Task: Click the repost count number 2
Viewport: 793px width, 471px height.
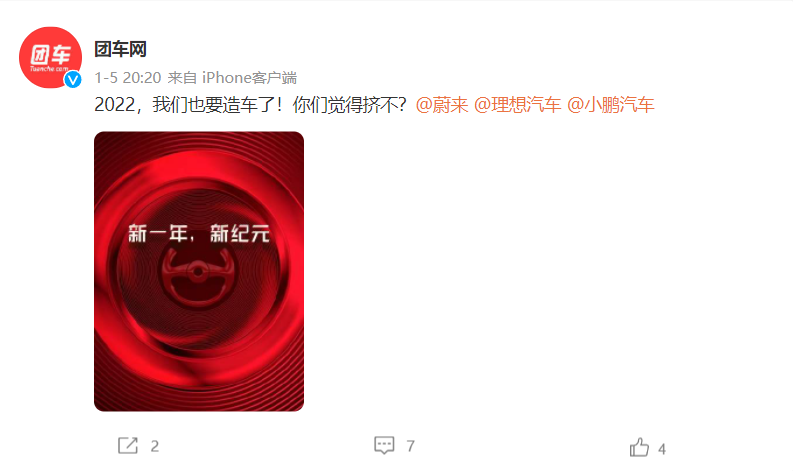Action: tap(155, 446)
